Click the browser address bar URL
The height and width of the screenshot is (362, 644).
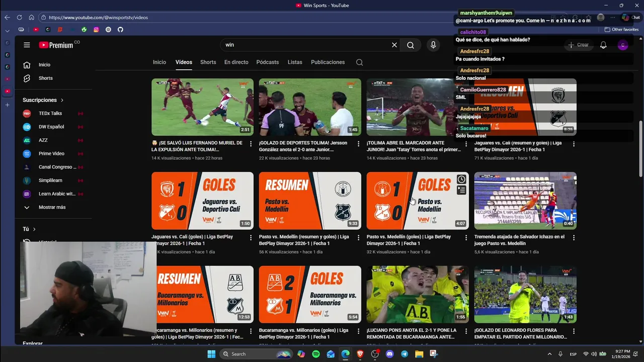(98, 17)
